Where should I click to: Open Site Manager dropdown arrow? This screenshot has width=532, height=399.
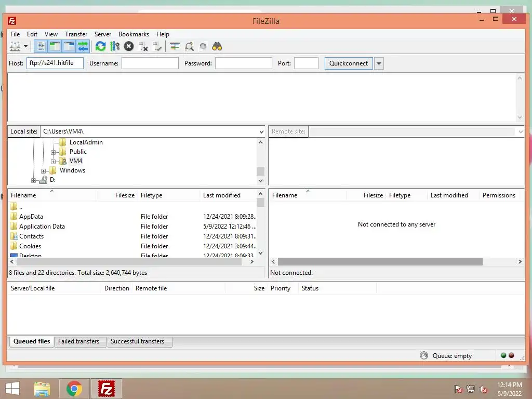coord(25,46)
